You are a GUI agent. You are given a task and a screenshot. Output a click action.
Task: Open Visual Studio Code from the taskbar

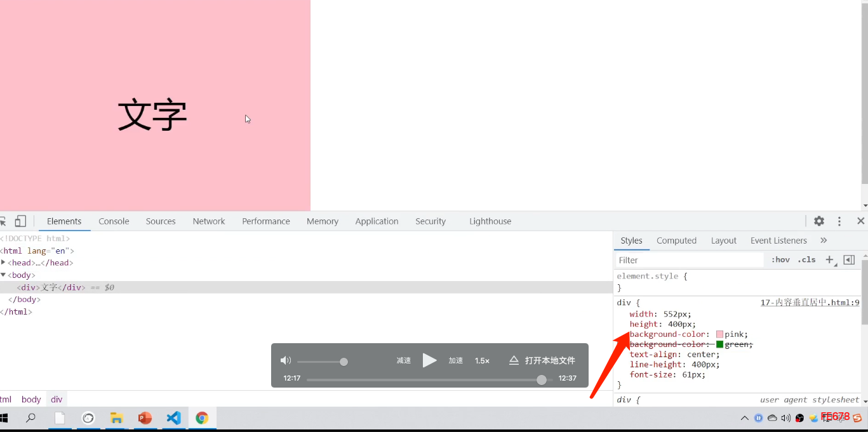(x=173, y=418)
